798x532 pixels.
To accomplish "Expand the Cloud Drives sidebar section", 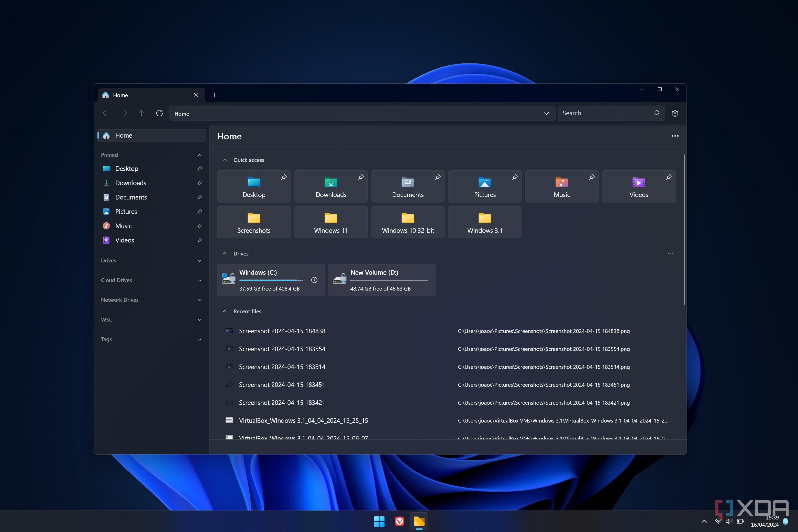I will (199, 280).
